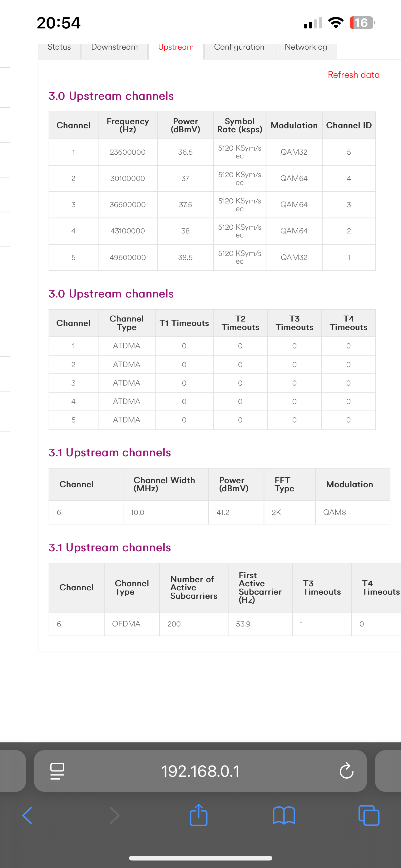Click the Refresh data link
This screenshot has width=401, height=868.
pos(354,75)
